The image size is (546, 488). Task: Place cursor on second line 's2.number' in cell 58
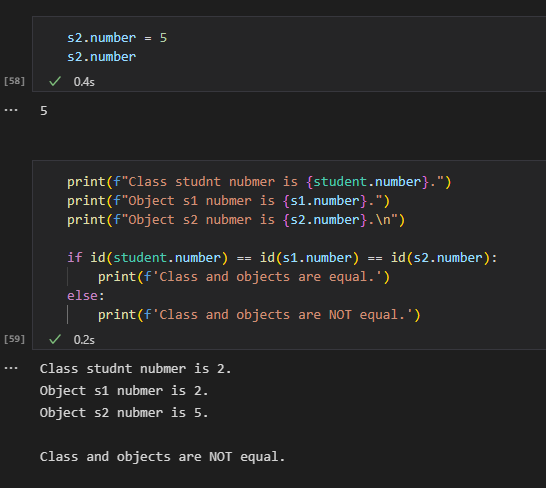[101, 57]
